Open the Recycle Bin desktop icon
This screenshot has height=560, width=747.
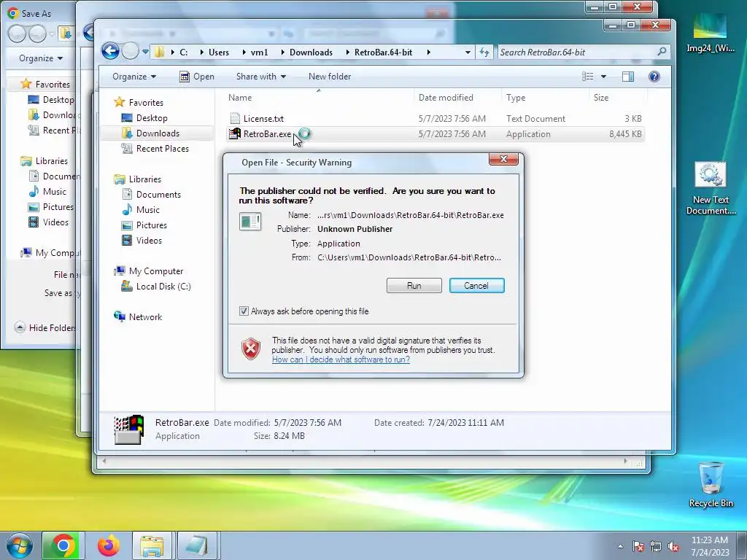click(711, 485)
